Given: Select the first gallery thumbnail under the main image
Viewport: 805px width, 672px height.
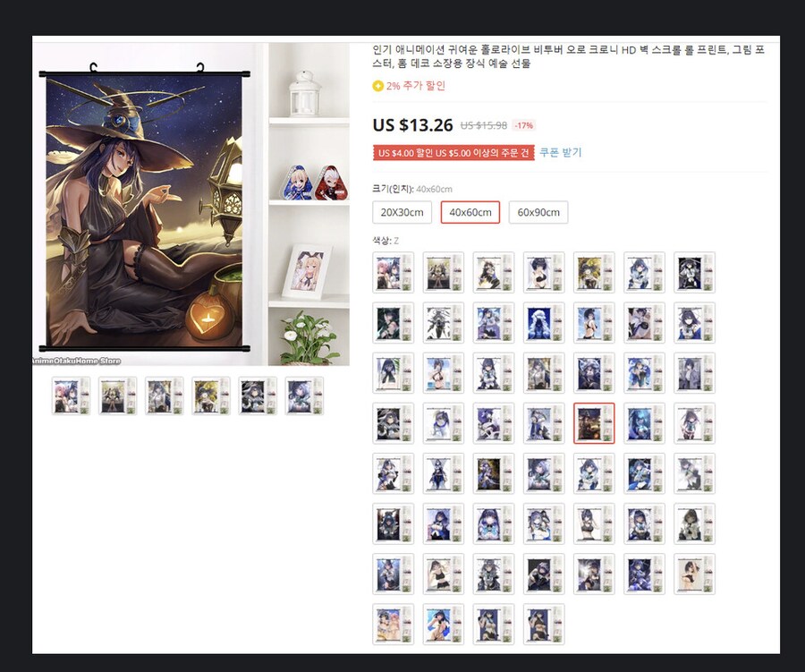Looking at the screenshot, I should (x=71, y=396).
